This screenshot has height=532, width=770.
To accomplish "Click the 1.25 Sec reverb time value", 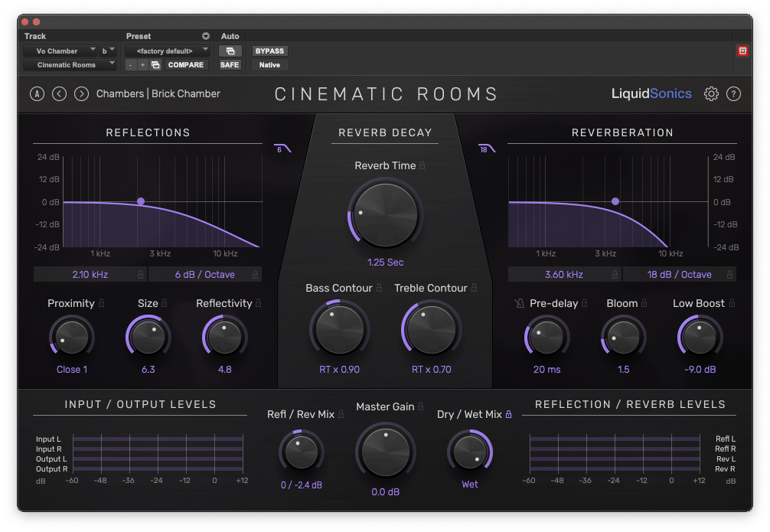I will (x=386, y=263).
